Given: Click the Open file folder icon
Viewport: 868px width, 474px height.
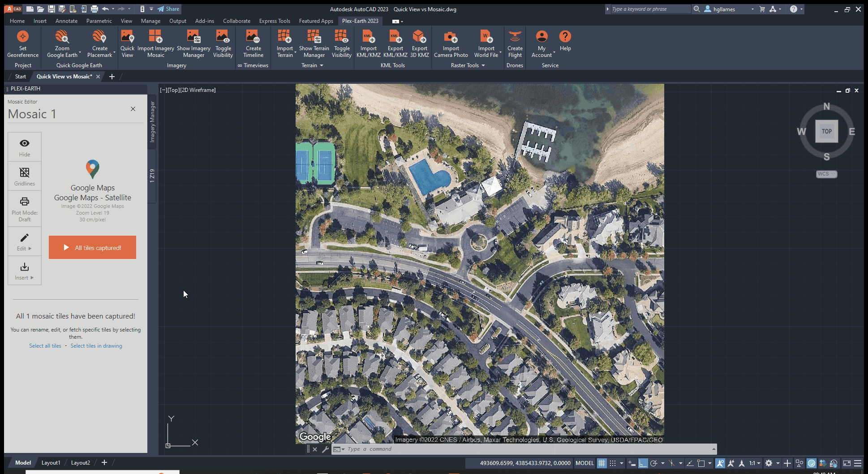Looking at the screenshot, I should coord(40,9).
